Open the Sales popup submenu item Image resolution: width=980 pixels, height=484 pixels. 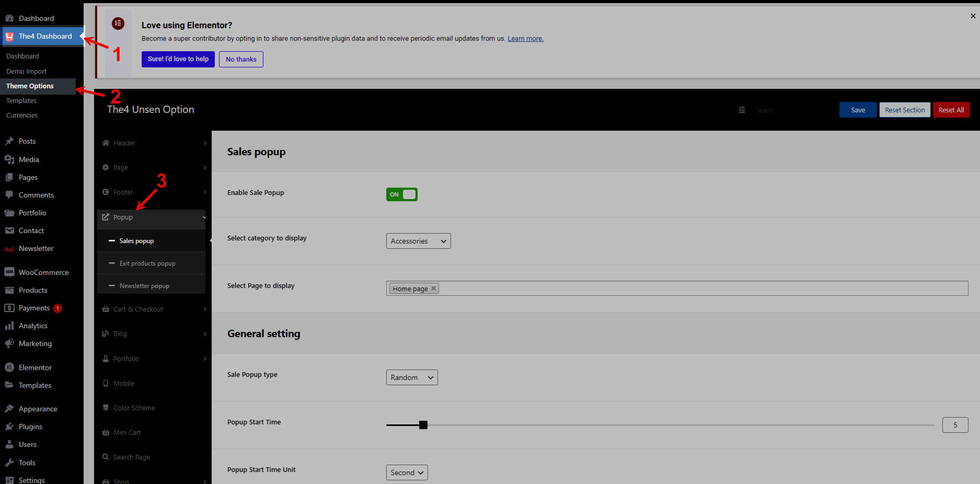152,241
